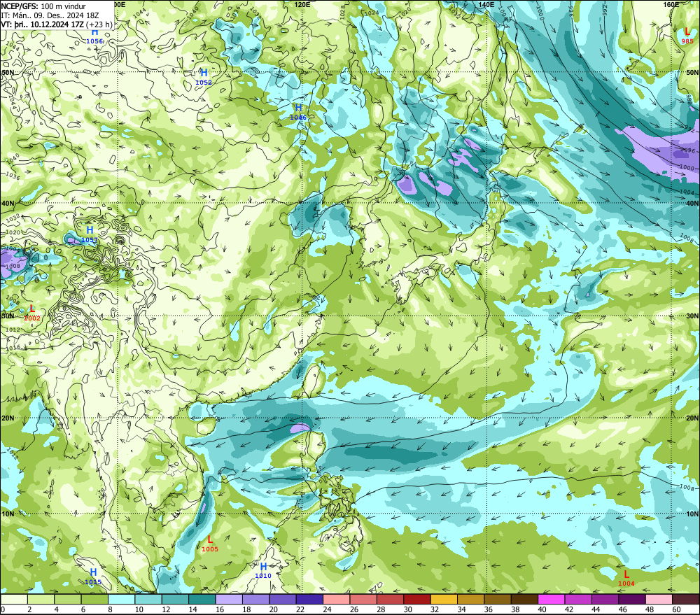Click the yellow swatch between 32 and 34
Screen dimensions: 700x615
tap(444, 599)
